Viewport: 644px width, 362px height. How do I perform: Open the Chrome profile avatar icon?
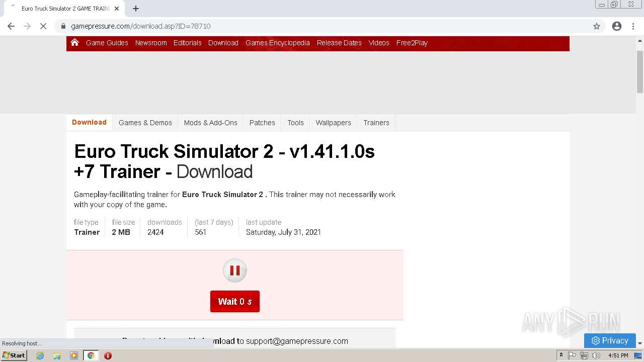pyautogui.click(x=617, y=26)
